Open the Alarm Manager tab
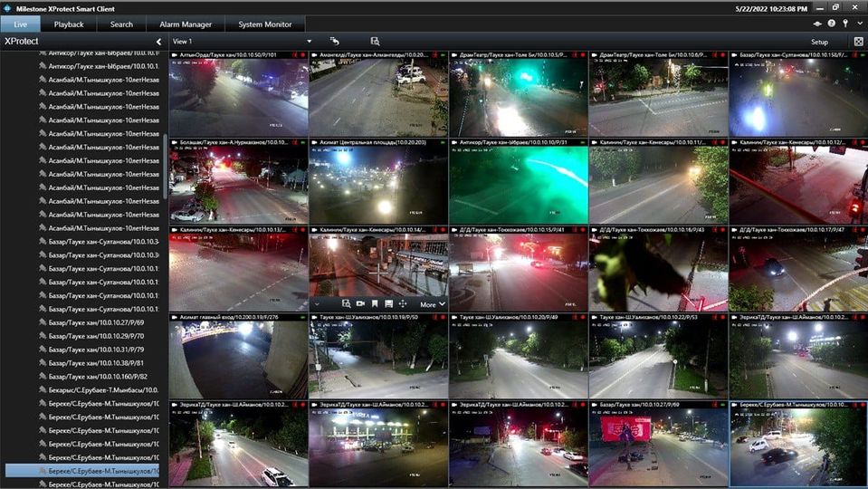 pyautogui.click(x=184, y=24)
